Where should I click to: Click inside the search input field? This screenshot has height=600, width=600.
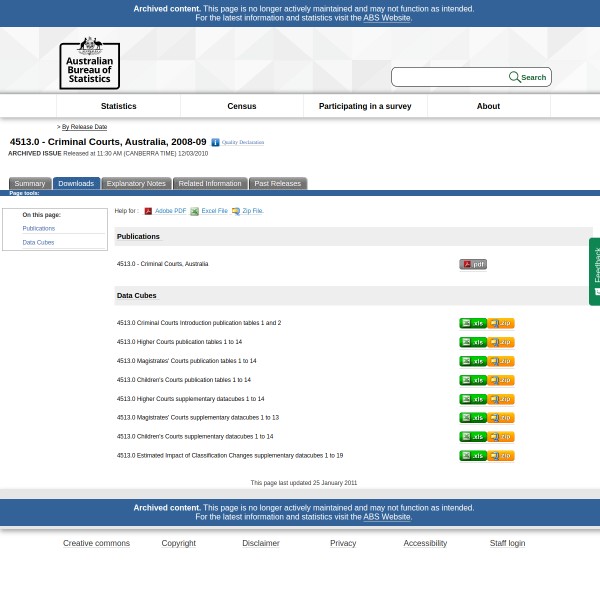(x=450, y=77)
